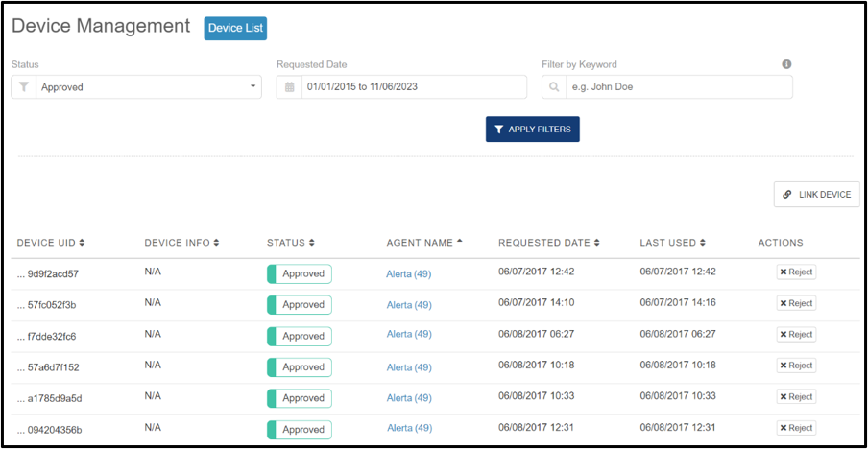Reject device f7dde32fc6

[796, 335]
